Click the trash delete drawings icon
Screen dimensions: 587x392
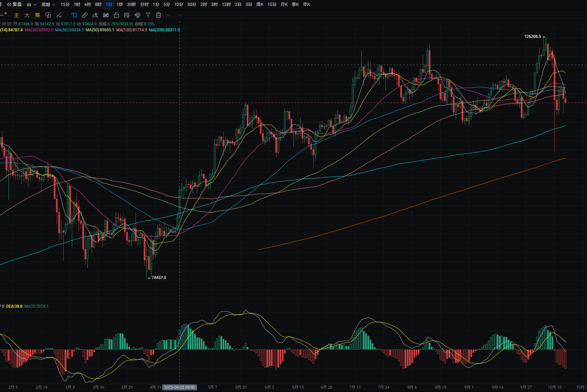pos(159,15)
